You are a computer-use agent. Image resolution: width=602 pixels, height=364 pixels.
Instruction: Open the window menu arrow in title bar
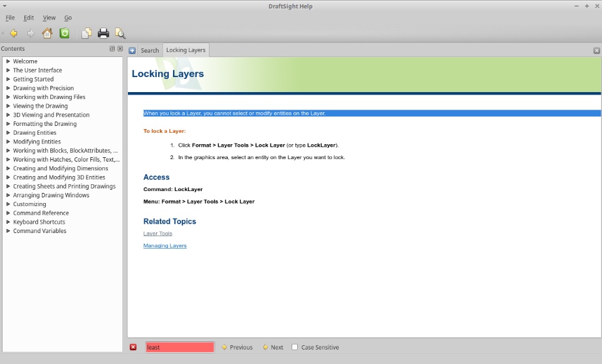point(4,6)
